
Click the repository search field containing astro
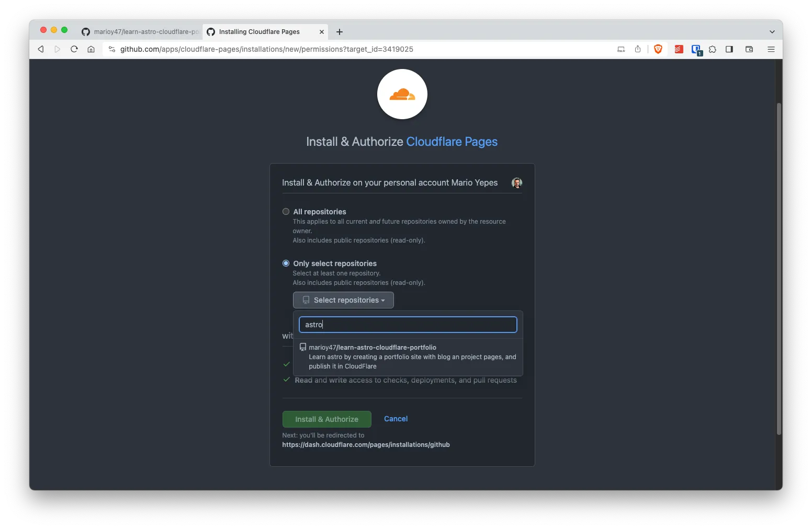tap(408, 325)
